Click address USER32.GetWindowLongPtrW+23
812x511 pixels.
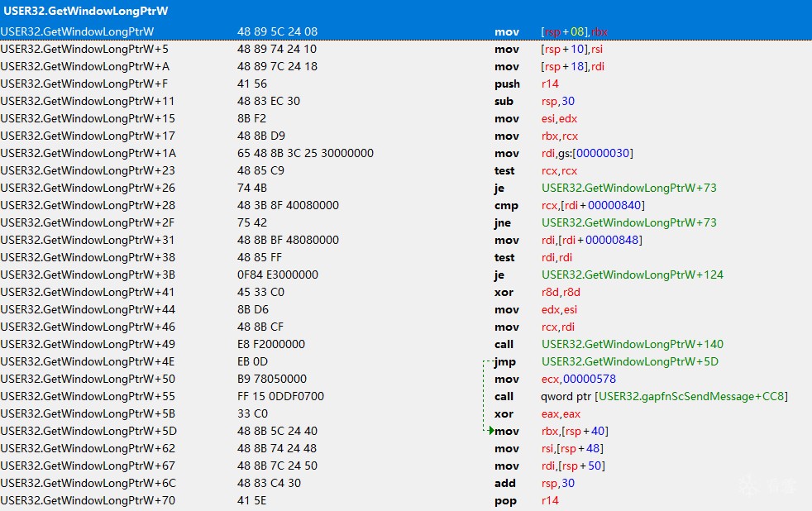[88, 170]
